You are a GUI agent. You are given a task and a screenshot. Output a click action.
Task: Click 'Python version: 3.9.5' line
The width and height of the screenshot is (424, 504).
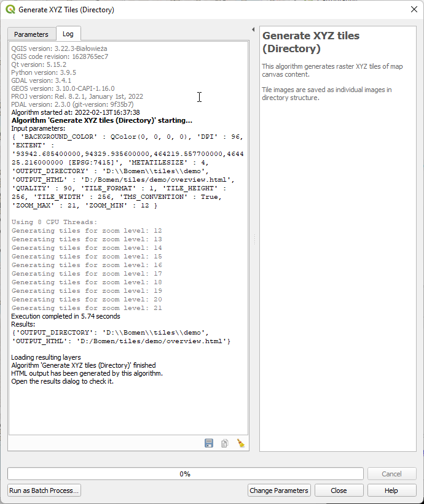pos(44,72)
